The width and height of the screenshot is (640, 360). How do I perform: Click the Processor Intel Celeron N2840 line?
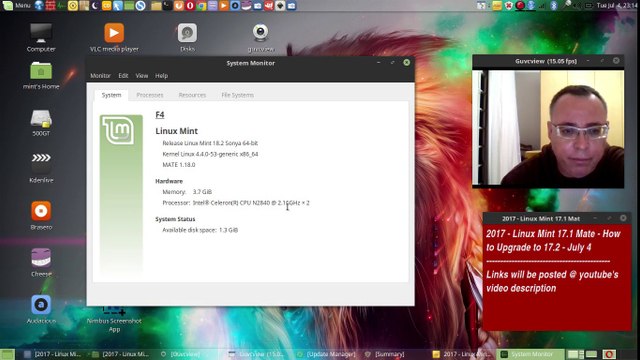(236, 202)
